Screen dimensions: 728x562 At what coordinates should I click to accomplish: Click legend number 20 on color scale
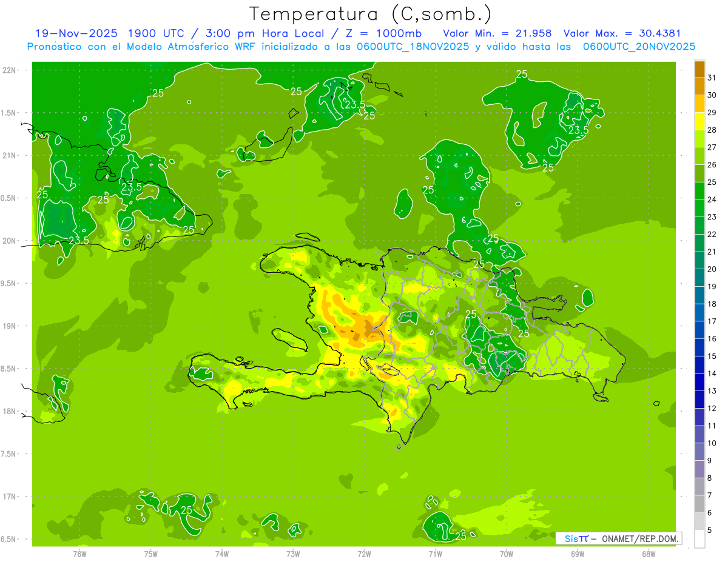tap(712, 269)
